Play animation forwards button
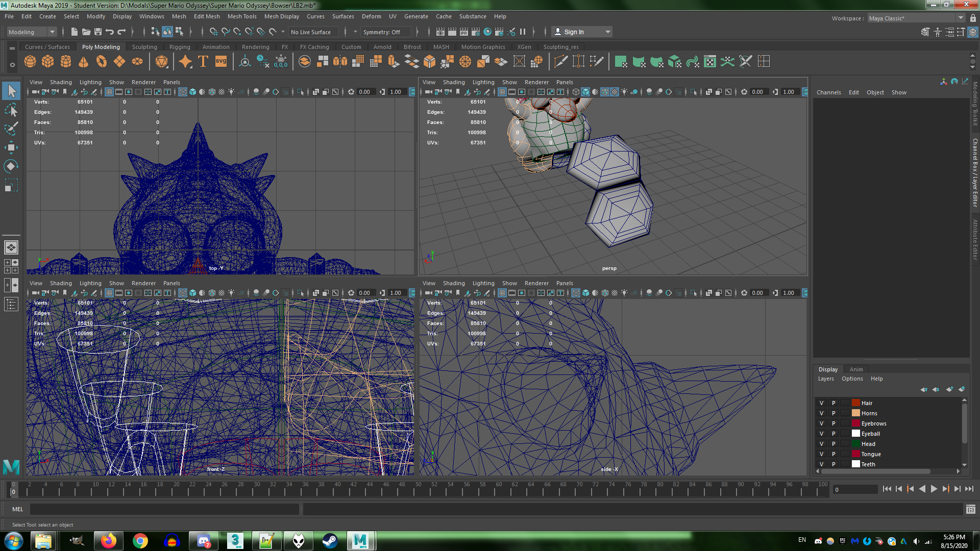The width and height of the screenshot is (980, 551). click(934, 489)
